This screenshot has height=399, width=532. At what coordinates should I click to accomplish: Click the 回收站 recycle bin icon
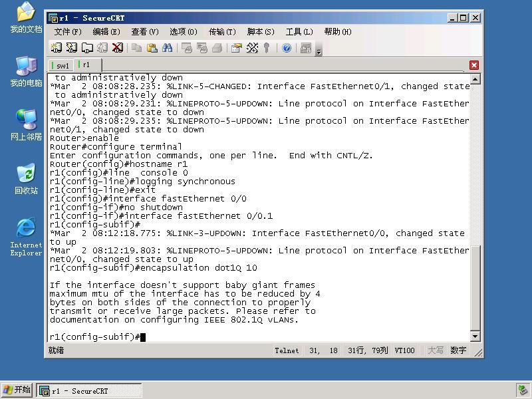pyautogui.click(x=26, y=179)
